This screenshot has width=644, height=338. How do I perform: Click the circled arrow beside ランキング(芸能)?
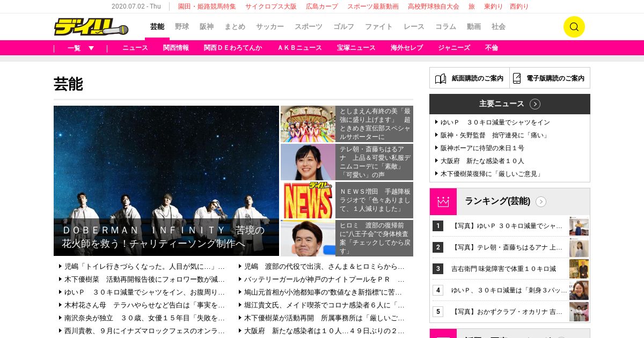click(541, 202)
